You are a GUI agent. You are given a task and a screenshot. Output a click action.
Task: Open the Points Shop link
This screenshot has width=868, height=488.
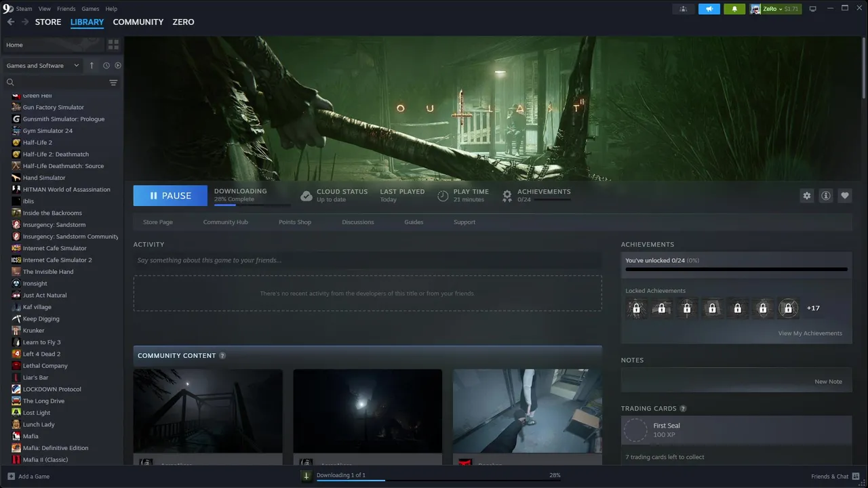[295, 222]
